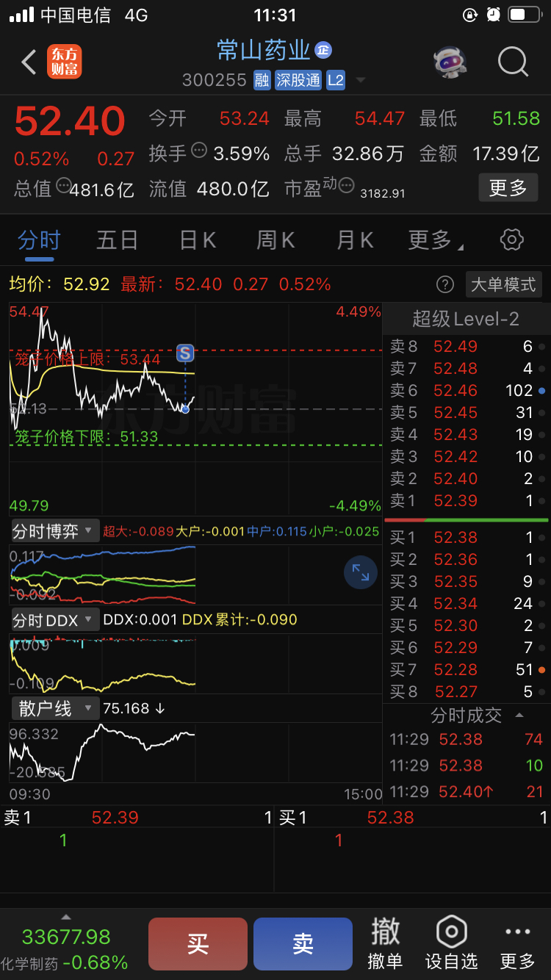
Task: Tap the info icon next to 总值
Action: pos(64,186)
